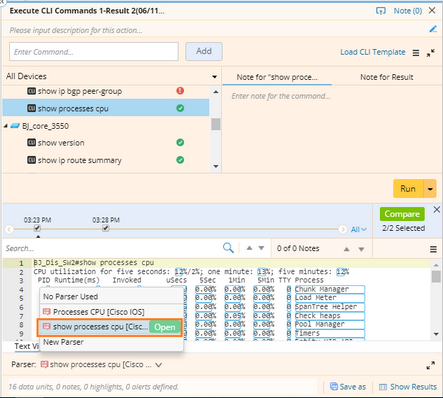This screenshot has width=443, height=398.
Task: Click the green Compare button
Action: 402,214
